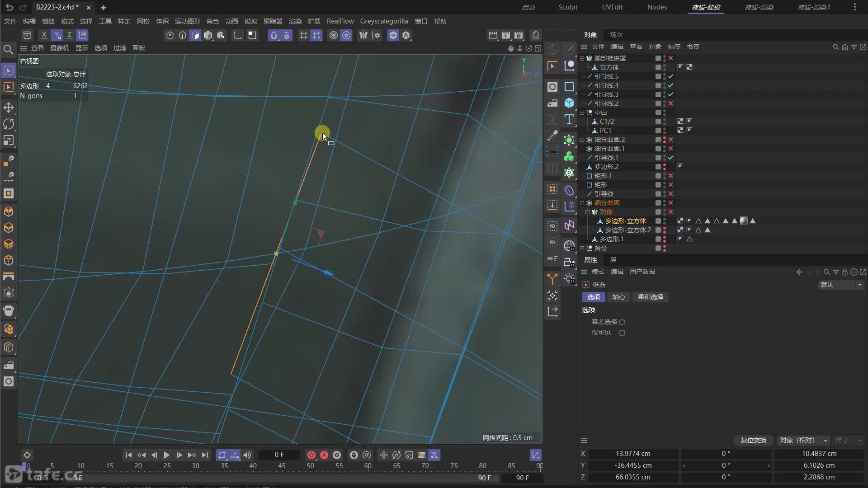Enable the 容差选择 checkbox
The width and height of the screenshot is (868, 488).
tap(622, 322)
